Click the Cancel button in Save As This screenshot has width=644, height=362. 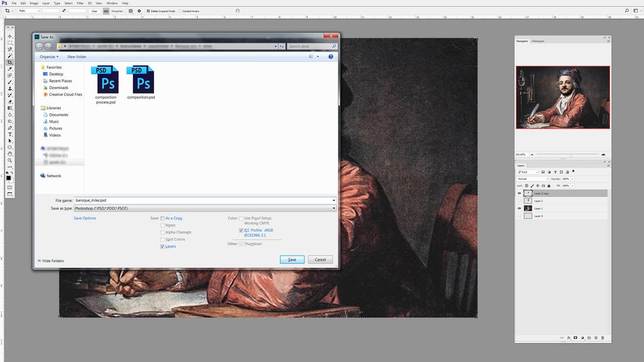tap(320, 260)
